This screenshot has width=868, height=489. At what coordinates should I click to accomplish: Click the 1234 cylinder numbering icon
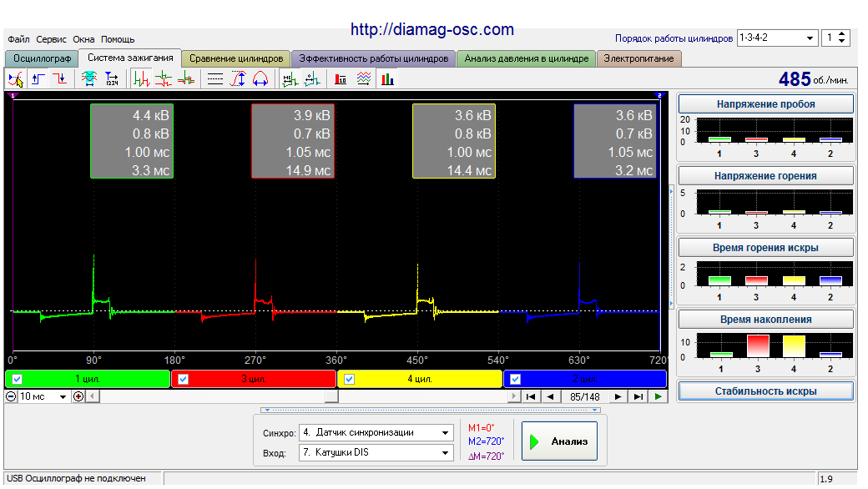pyautogui.click(x=112, y=79)
